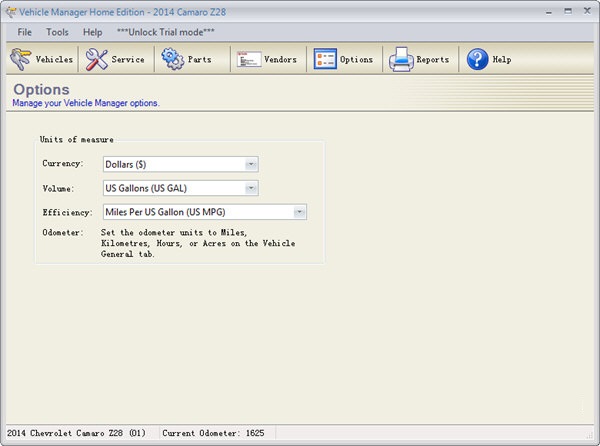Viewport: 600px width, 446px height.
Task: Click the Current Odometer status bar panel
Action: point(212,433)
